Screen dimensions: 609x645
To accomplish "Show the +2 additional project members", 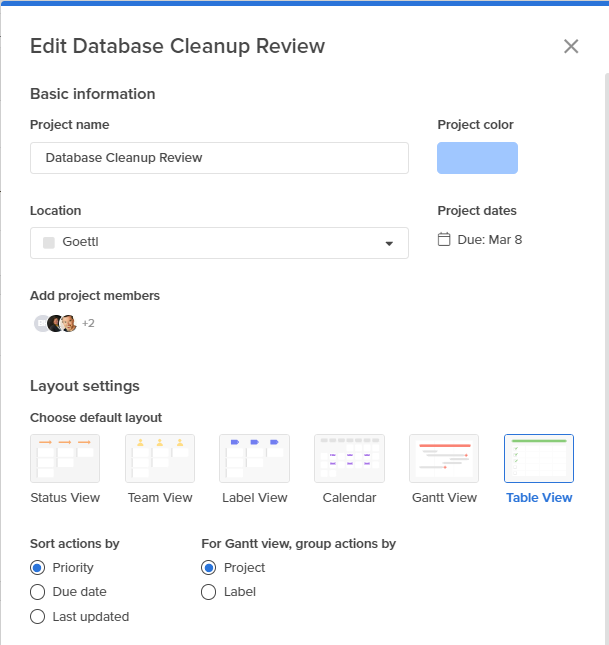I will click(88, 323).
